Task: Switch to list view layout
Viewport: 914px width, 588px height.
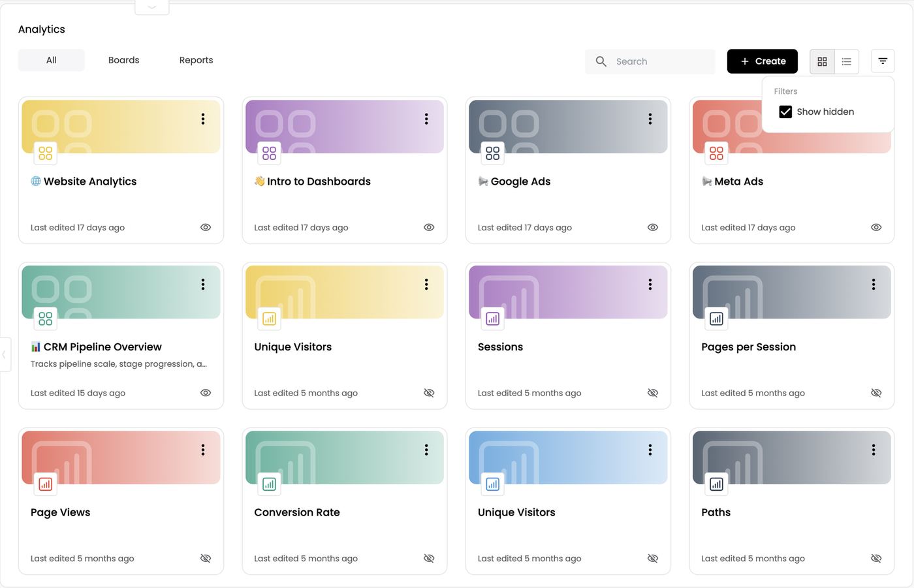Action: [x=847, y=61]
